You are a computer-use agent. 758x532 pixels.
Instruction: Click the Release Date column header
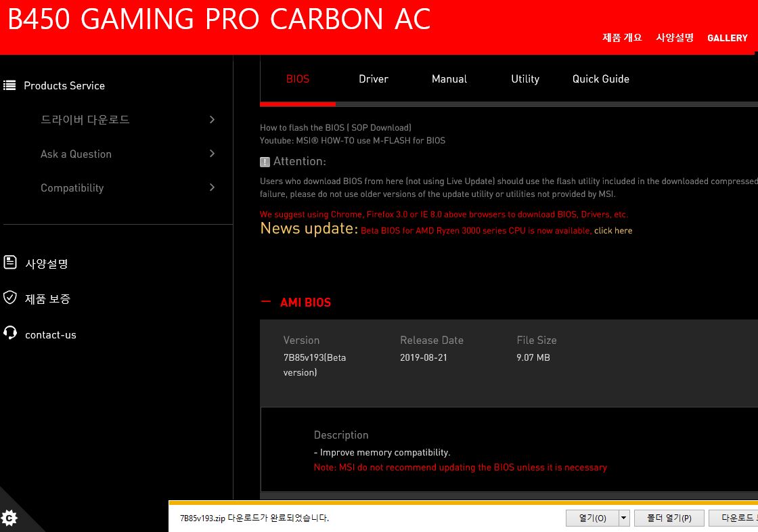(432, 340)
